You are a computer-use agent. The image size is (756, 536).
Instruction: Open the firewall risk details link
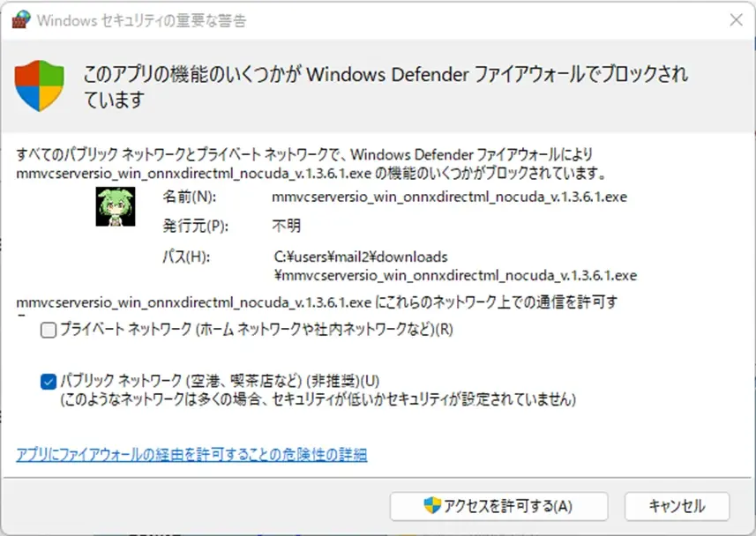pos(191,454)
